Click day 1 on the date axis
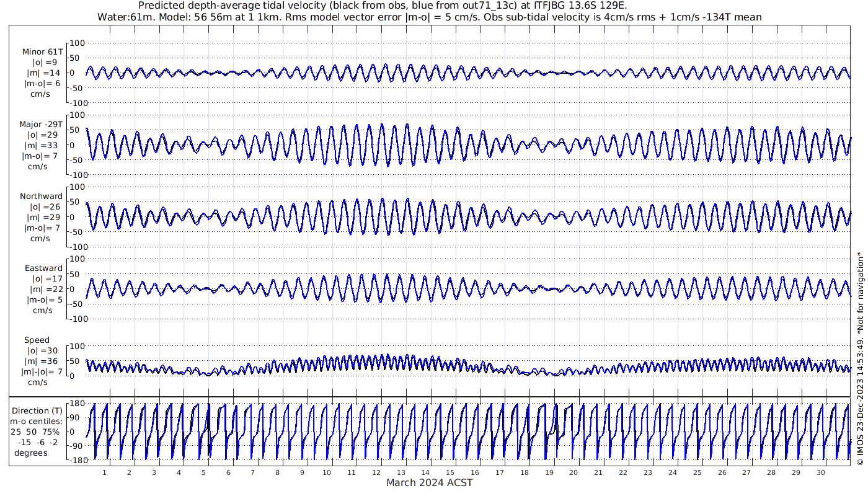 point(105,472)
